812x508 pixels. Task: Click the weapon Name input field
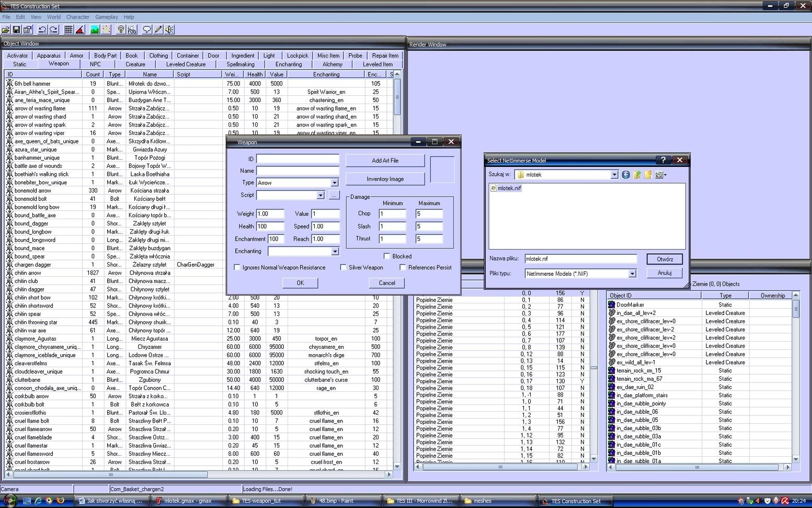pyautogui.click(x=298, y=171)
